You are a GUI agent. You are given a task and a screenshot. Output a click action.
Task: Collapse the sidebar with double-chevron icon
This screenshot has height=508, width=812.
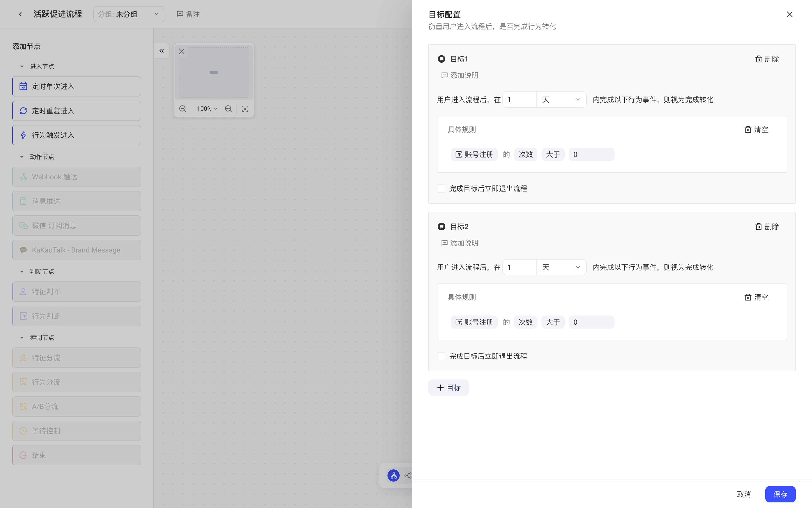pyautogui.click(x=161, y=51)
